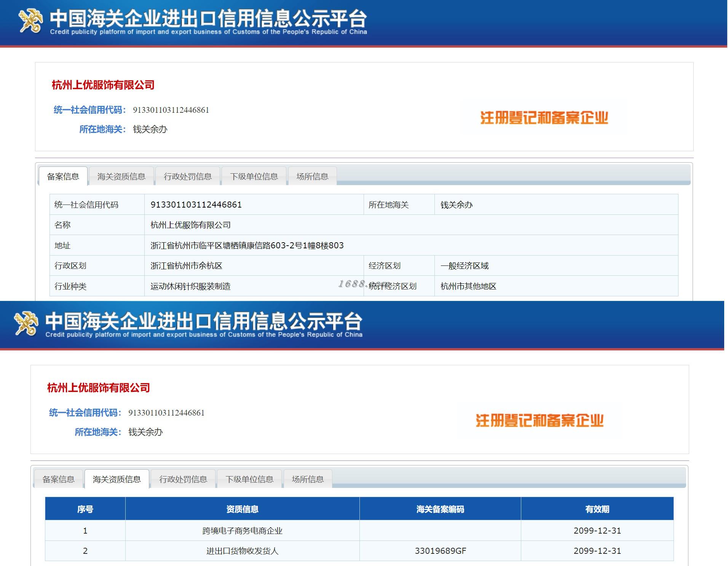Click the 行政区划 label cell
Image resolution: width=728 pixels, height=566 pixels.
(x=97, y=265)
